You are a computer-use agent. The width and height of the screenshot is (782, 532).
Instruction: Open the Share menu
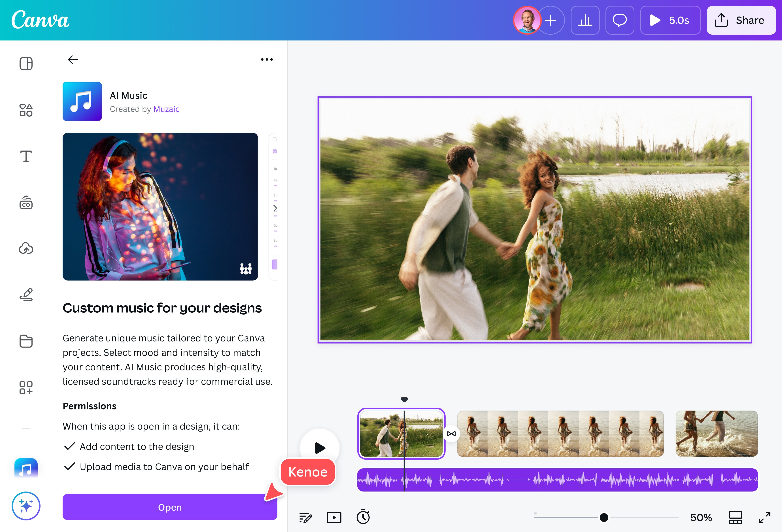[x=741, y=20]
